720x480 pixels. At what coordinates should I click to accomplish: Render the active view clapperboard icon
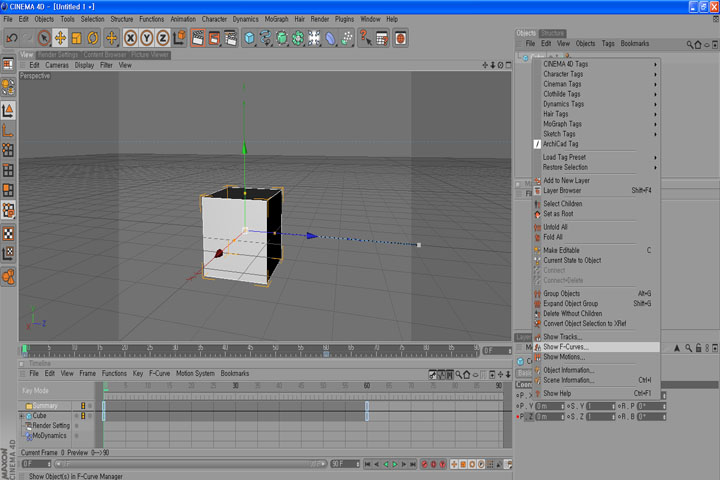click(198, 38)
